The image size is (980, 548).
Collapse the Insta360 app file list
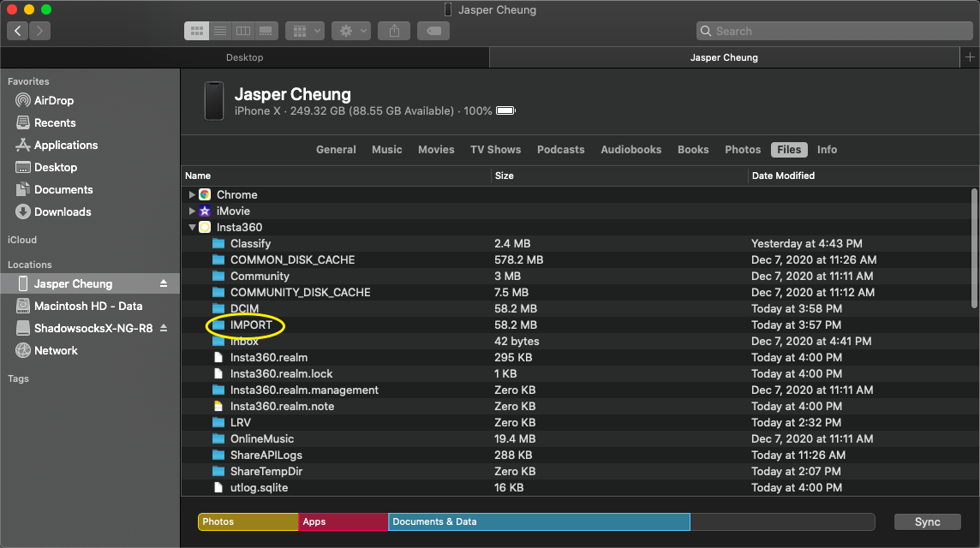coord(192,228)
